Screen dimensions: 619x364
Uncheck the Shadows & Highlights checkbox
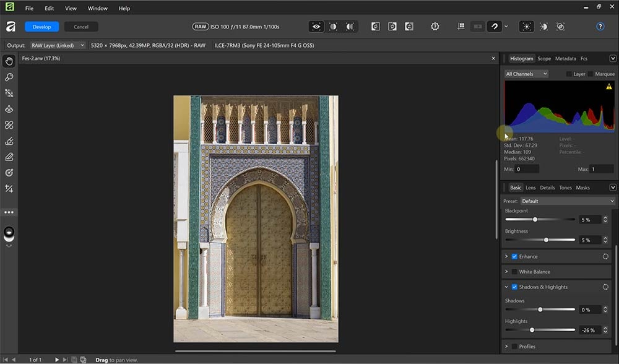tap(514, 287)
